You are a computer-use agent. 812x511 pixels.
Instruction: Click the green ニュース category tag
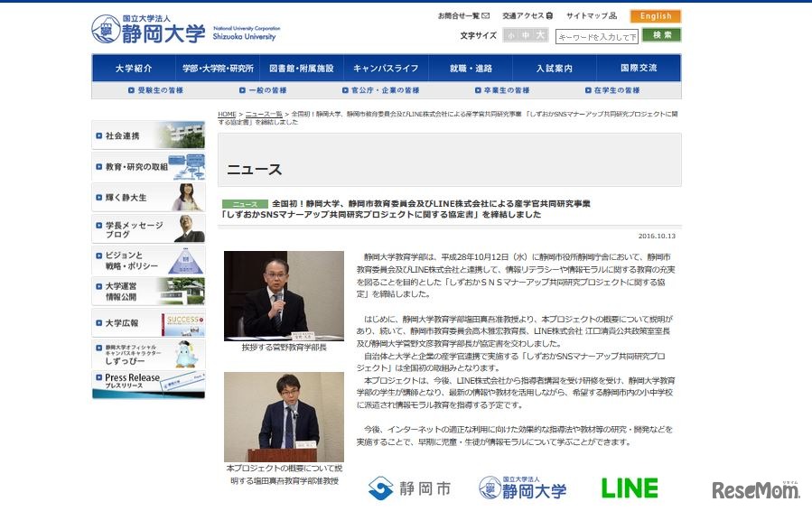click(x=245, y=204)
